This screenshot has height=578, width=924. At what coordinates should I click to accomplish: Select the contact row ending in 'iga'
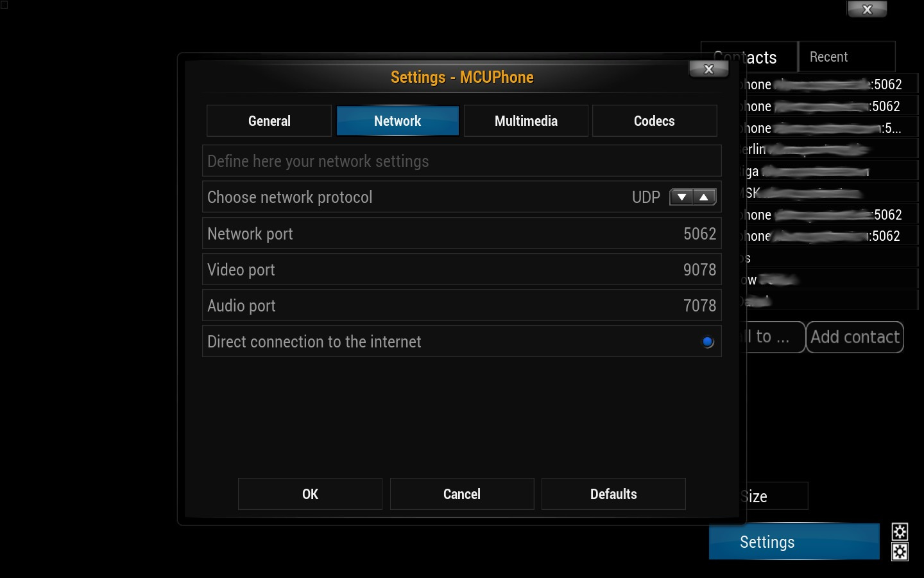(x=832, y=171)
